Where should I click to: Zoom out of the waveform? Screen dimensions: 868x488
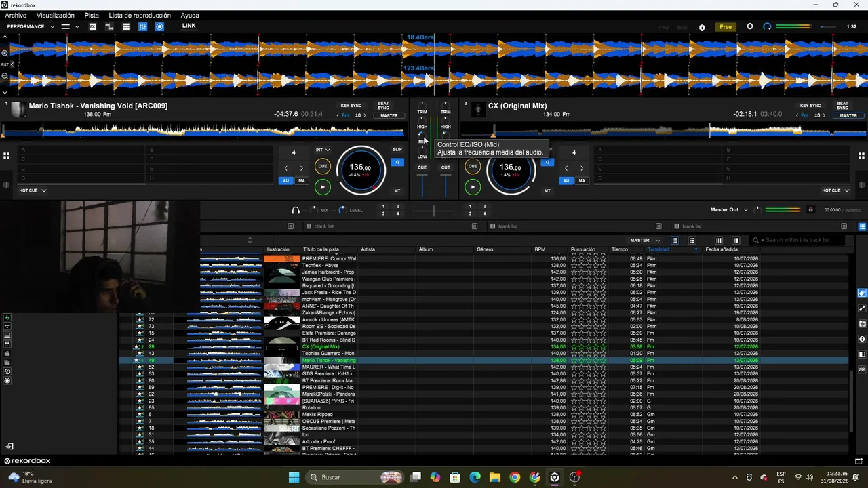[5, 76]
